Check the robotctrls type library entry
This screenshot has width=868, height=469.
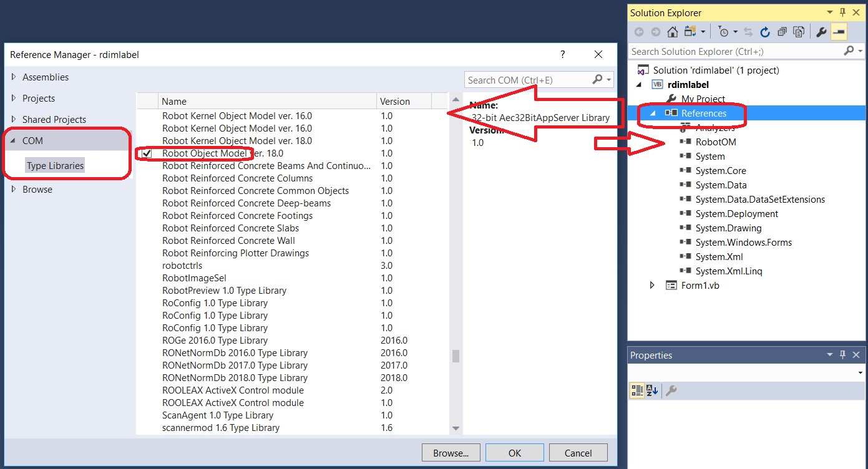[x=148, y=266]
